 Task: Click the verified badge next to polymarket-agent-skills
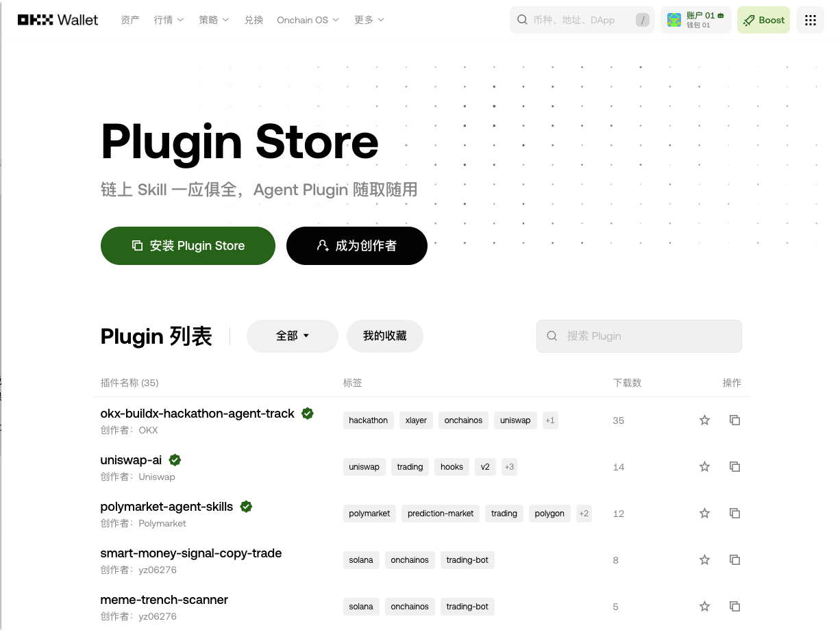pos(246,507)
